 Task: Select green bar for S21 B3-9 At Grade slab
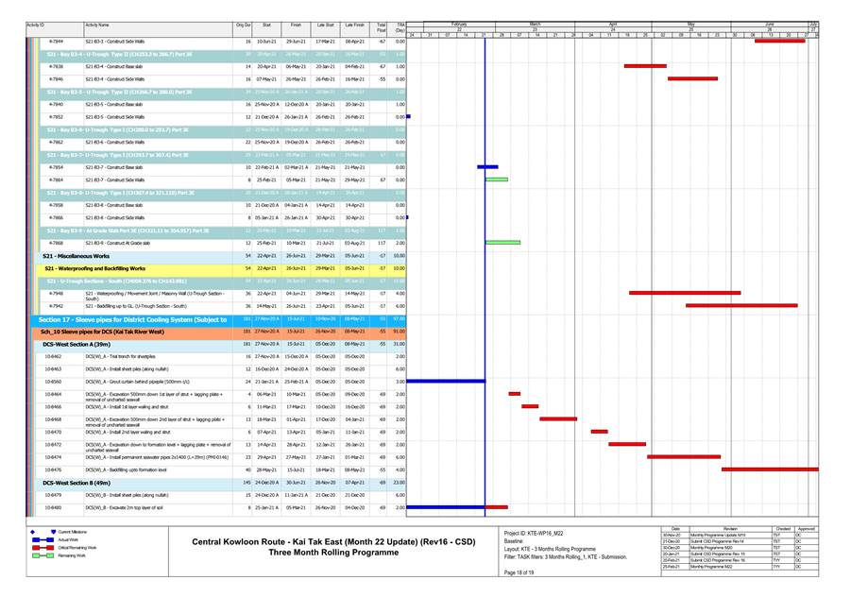click(x=502, y=243)
